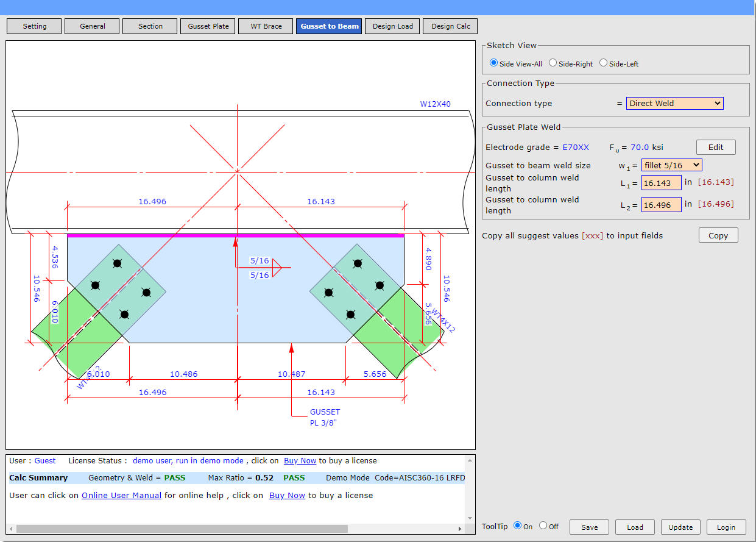Click the Update button

tap(680, 527)
